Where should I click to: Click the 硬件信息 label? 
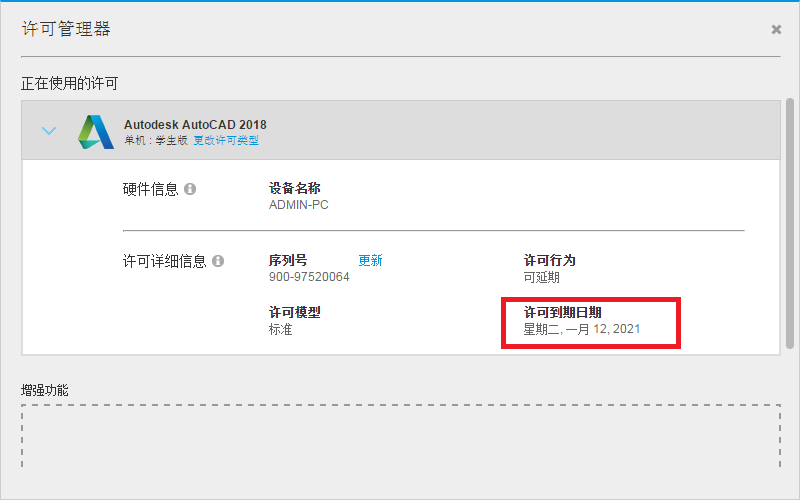tap(151, 189)
